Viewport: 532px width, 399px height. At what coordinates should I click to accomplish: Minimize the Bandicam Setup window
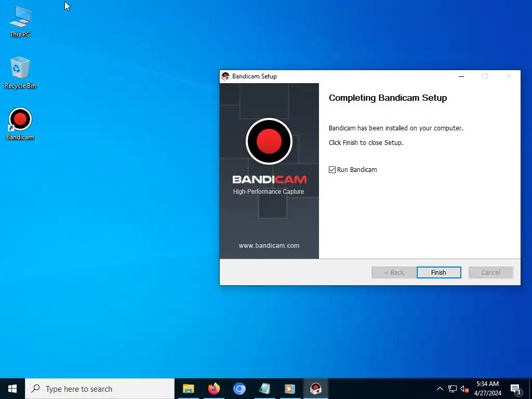click(461, 76)
